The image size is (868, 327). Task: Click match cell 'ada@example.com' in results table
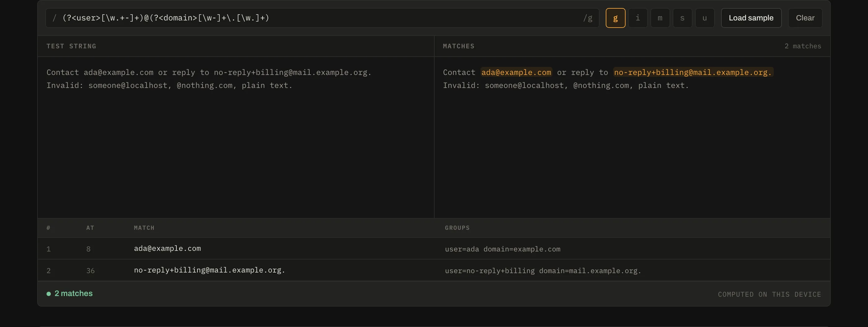click(x=167, y=249)
